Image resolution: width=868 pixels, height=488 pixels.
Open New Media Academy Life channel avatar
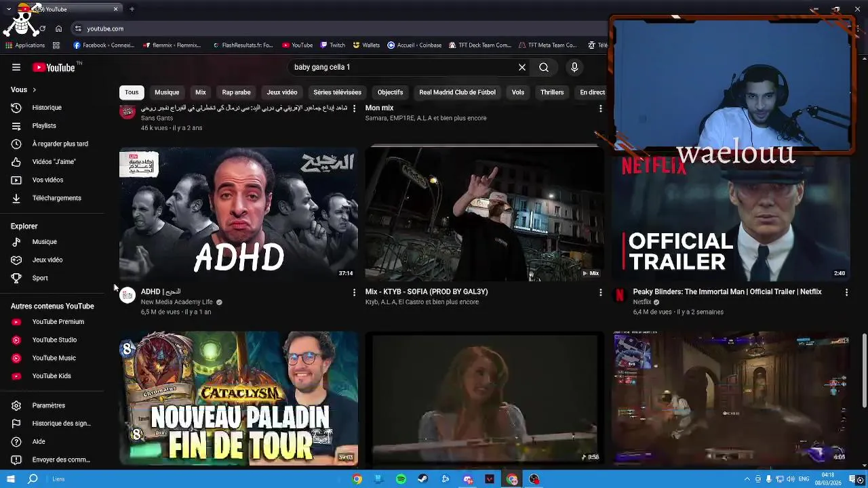[127, 295]
